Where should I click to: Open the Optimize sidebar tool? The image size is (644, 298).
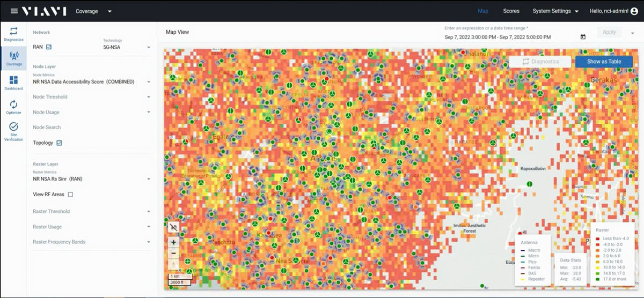pos(13,107)
